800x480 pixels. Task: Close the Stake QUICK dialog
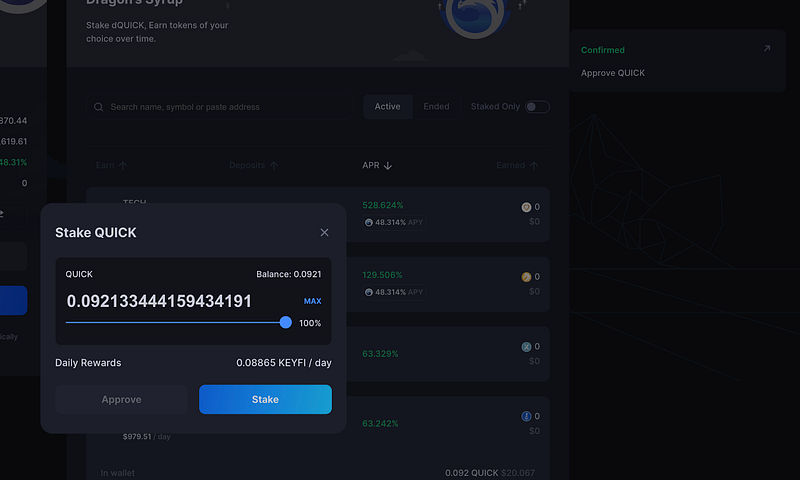[324, 233]
